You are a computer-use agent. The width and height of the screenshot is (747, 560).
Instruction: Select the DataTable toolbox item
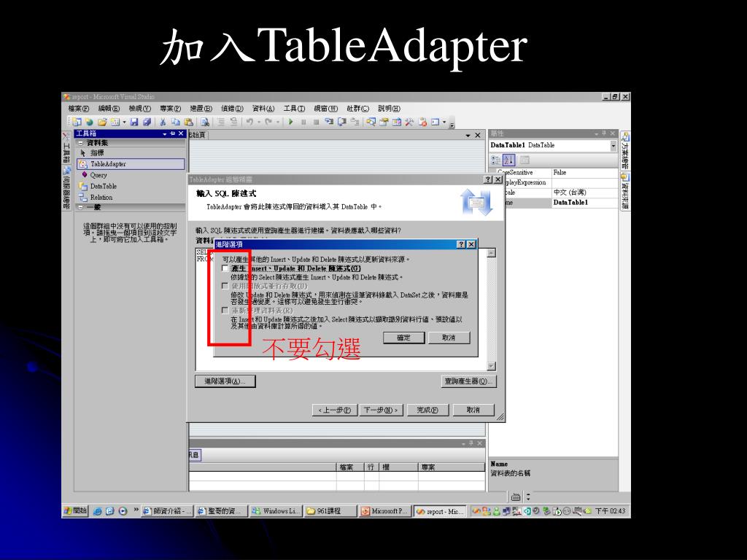(131, 186)
